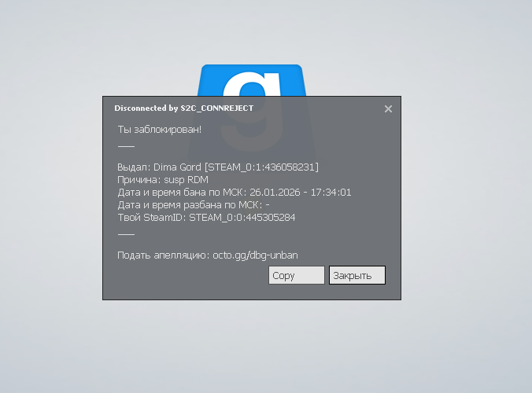Image resolution: width=532 pixels, height=393 pixels.
Task: Open the octo.gg/dbg-unban appeal link
Action: tap(255, 255)
